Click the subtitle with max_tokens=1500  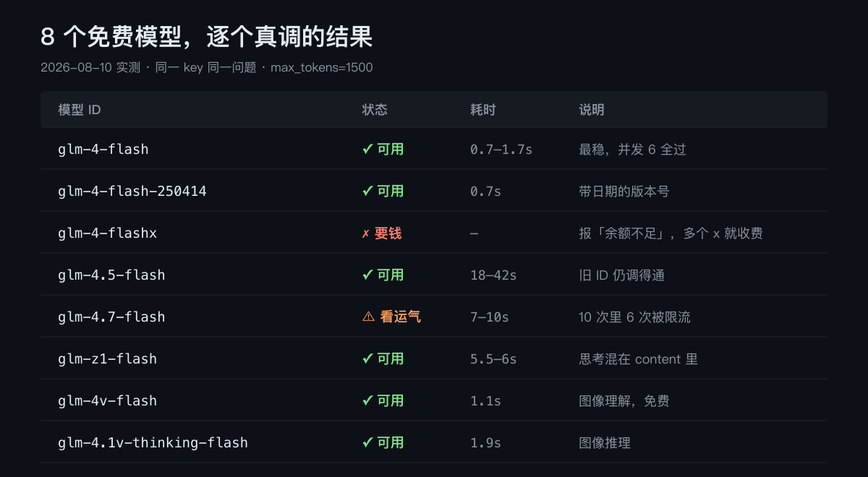[207, 68]
